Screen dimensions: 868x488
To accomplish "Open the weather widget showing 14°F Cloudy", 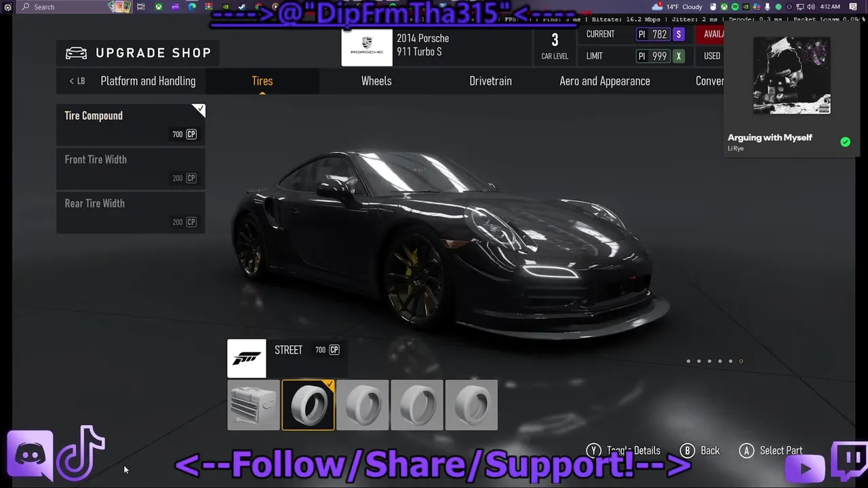I will pos(677,7).
